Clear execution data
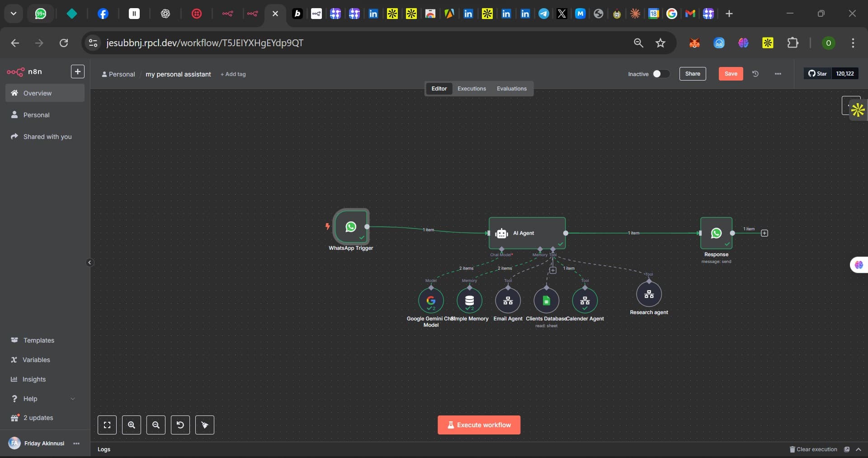The width and height of the screenshot is (868, 458). 813,449
